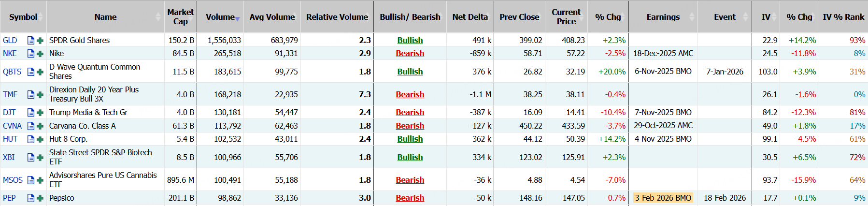Click the document icon beside MSOS
This screenshot has height=206, width=868.
point(31,180)
